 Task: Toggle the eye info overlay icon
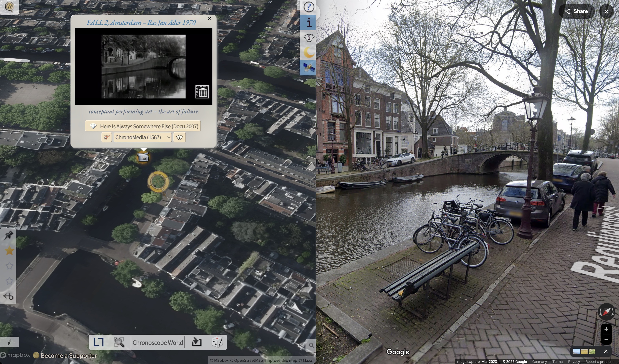click(x=309, y=38)
